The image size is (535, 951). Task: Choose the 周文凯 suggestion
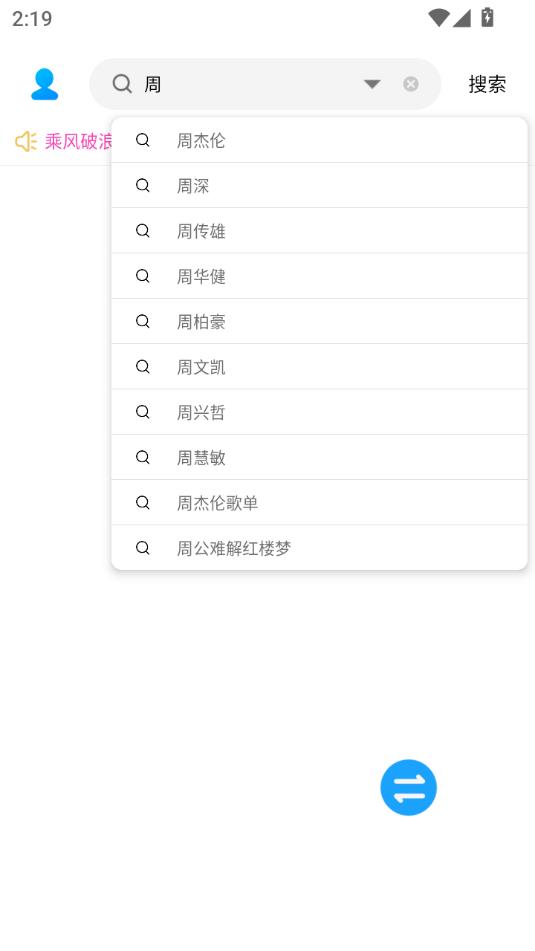[320, 366]
